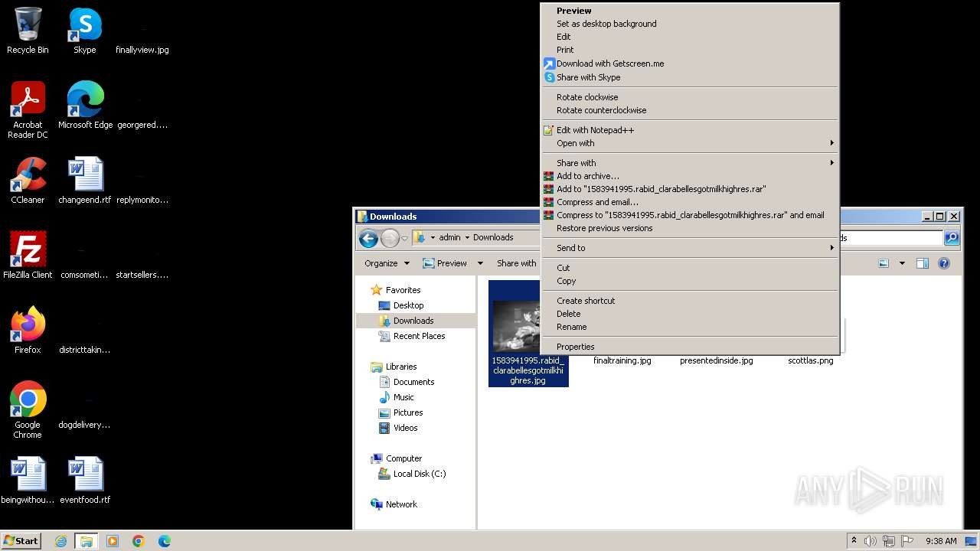
Task: Toggle the preview pane button in Explorer
Action: click(923, 263)
